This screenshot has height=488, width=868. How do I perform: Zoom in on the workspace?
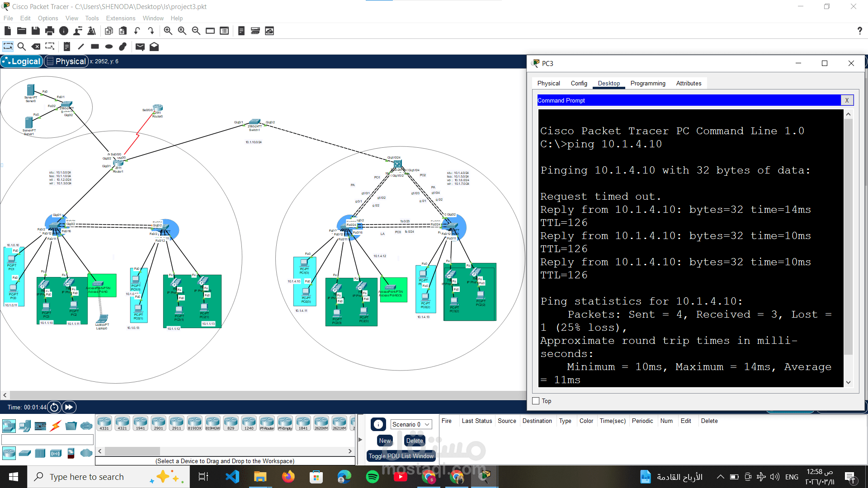[x=168, y=31]
